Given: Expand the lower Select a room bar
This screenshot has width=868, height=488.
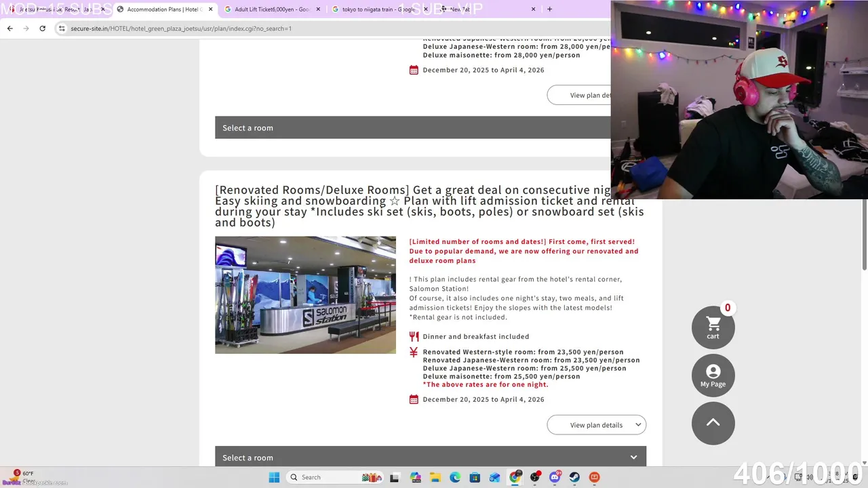Looking at the screenshot, I should coord(431,457).
